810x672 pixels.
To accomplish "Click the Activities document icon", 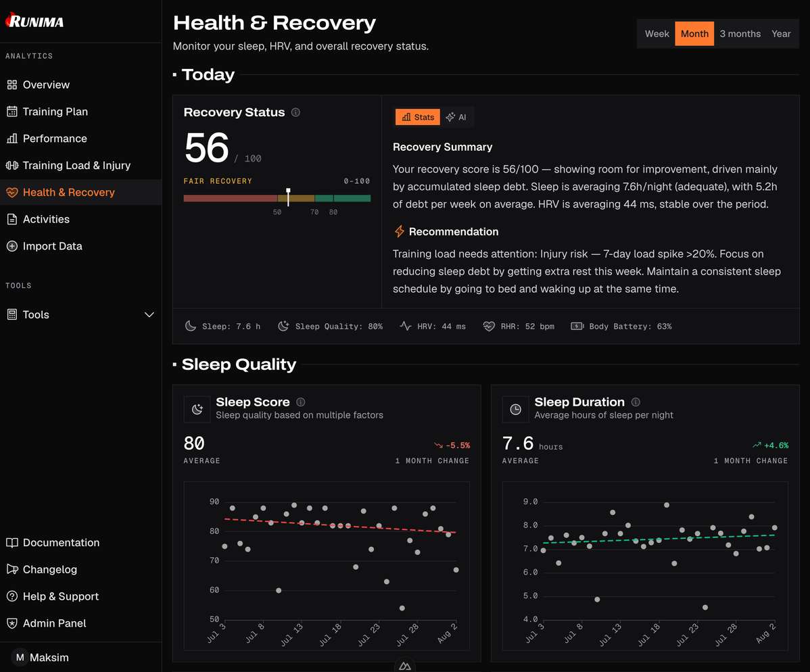I will [12, 219].
